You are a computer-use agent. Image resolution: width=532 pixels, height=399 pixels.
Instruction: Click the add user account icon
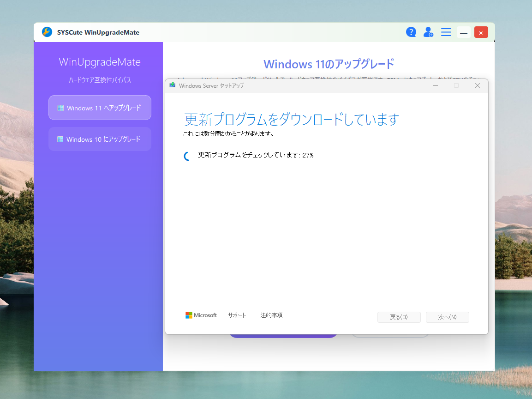pos(428,32)
